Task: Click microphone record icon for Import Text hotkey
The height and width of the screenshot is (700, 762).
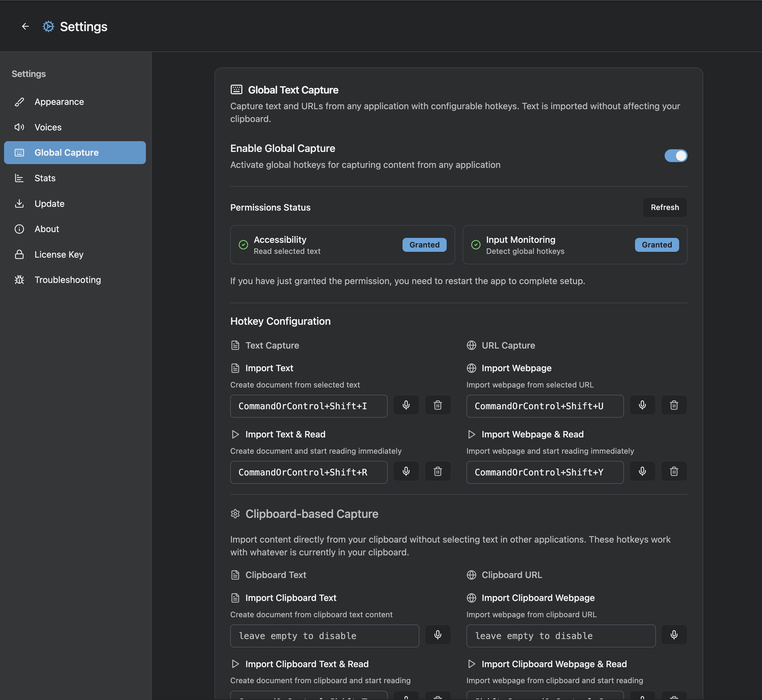Action: 406,405
